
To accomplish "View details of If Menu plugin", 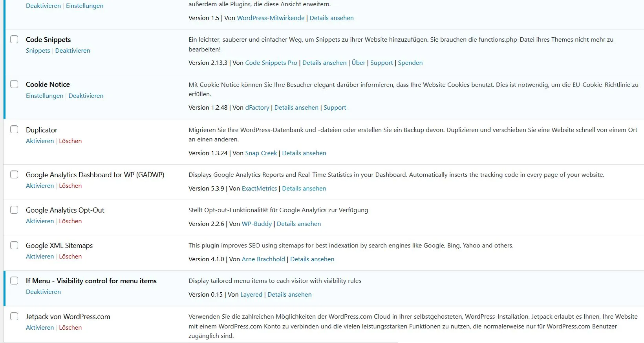I will [x=289, y=295].
